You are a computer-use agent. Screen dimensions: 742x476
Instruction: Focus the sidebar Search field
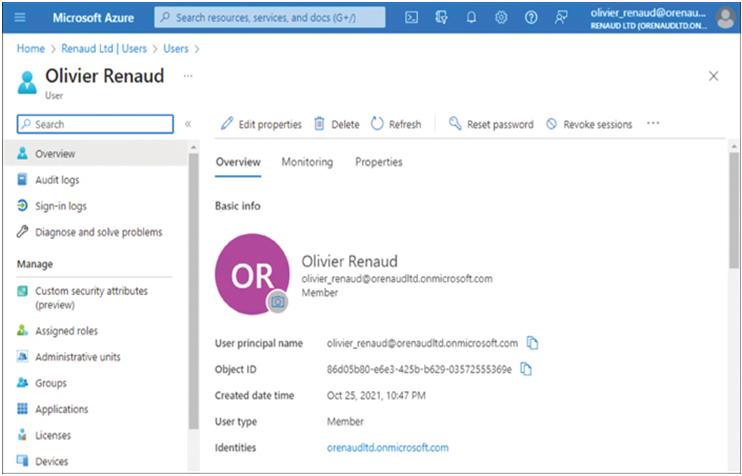click(95, 124)
